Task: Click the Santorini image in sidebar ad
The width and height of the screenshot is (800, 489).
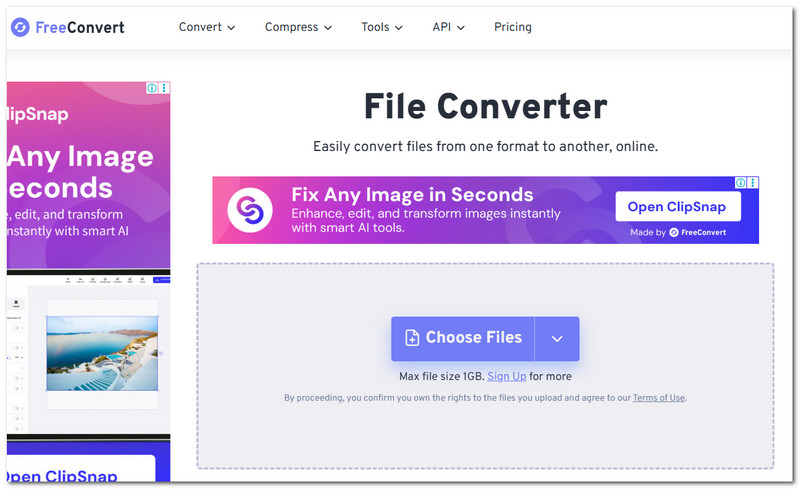Action: pyautogui.click(x=102, y=353)
